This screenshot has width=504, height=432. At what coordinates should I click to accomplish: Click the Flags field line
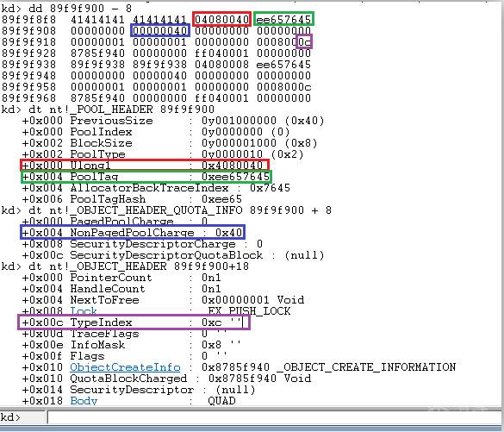[x=125, y=356]
